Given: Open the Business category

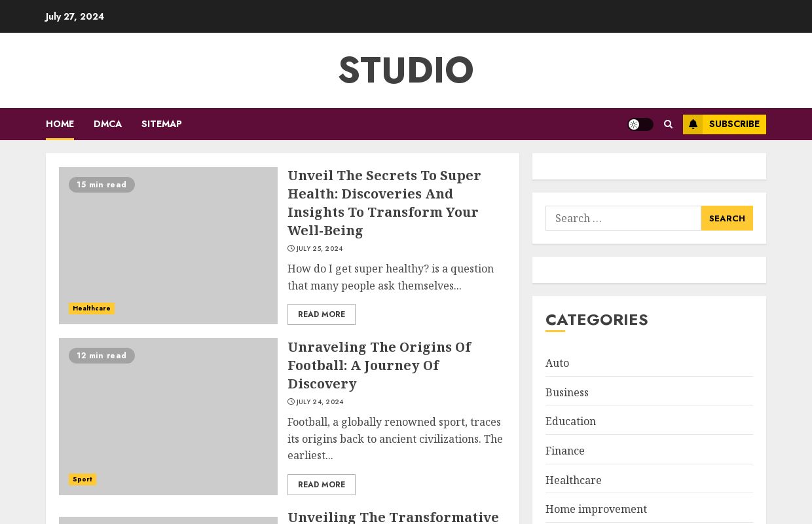Looking at the screenshot, I should point(567,392).
